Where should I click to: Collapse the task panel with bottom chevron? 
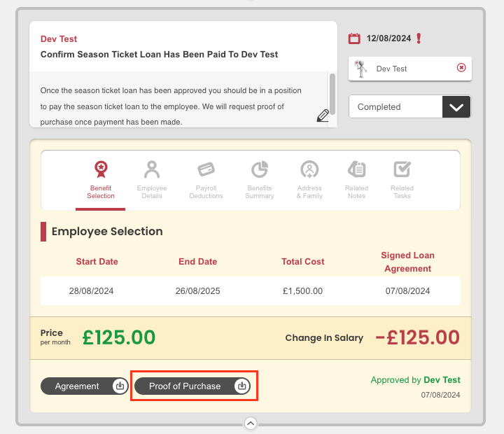pos(251,423)
